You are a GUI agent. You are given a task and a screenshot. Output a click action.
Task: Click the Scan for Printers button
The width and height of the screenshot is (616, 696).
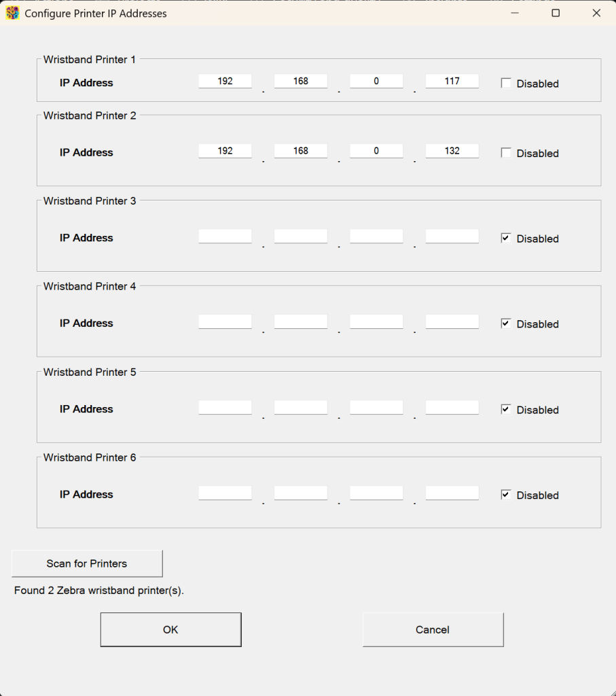coord(87,563)
